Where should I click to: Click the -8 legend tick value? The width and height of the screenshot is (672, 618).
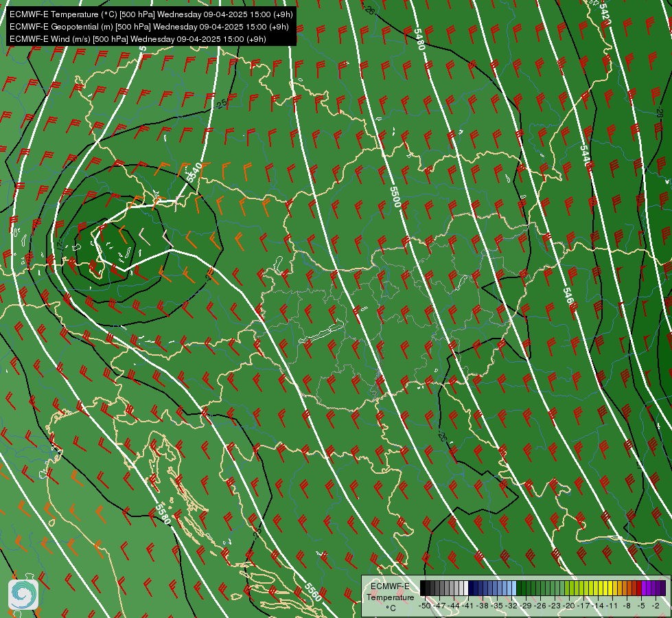[627, 606]
